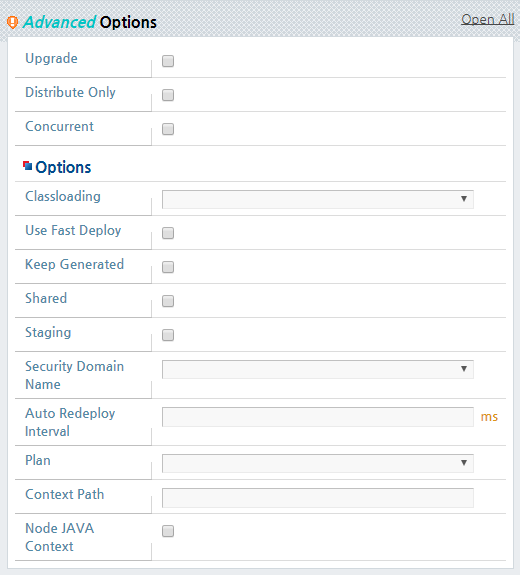Open the Plan dropdown list
Image resolution: width=520 pixels, height=575 pixels.
point(318,463)
